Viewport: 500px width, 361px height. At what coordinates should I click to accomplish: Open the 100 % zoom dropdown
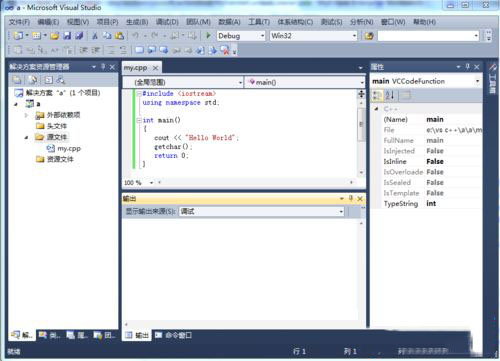(151, 183)
